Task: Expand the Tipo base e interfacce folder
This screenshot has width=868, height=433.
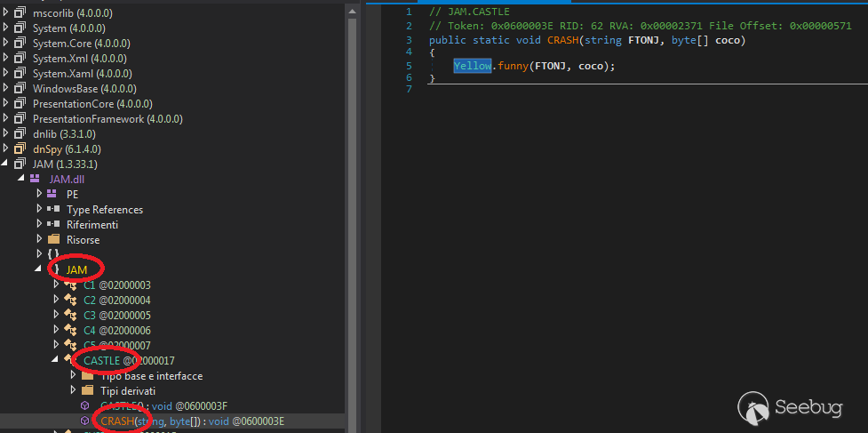Action: (x=73, y=375)
